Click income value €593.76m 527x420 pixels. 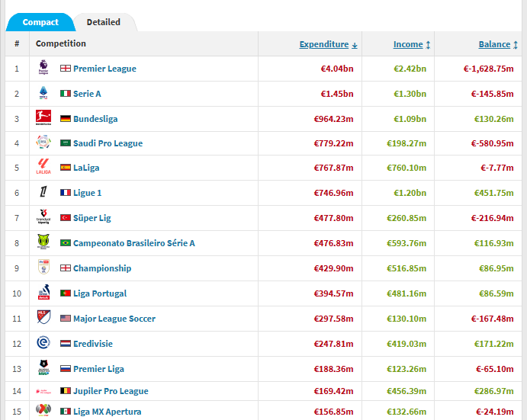[x=406, y=243]
